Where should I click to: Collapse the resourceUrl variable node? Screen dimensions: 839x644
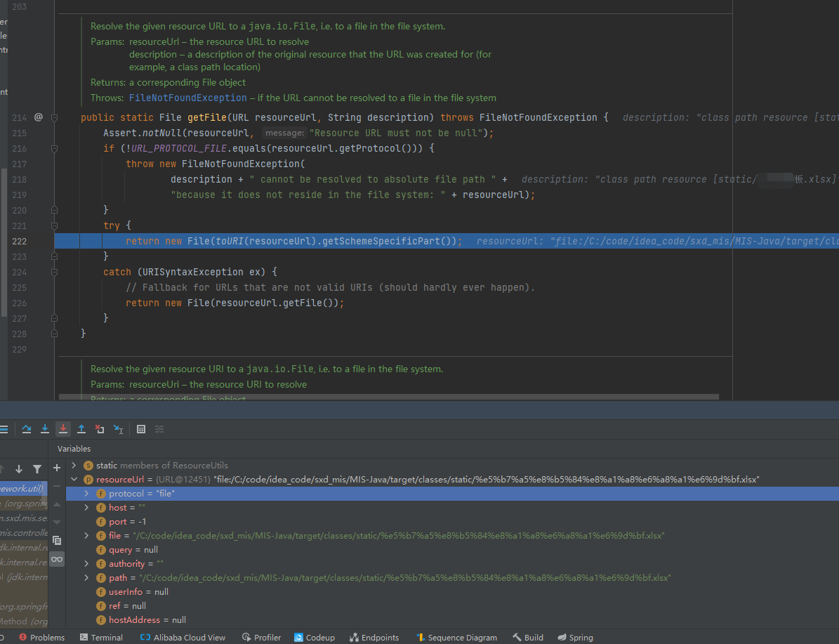[74, 479]
